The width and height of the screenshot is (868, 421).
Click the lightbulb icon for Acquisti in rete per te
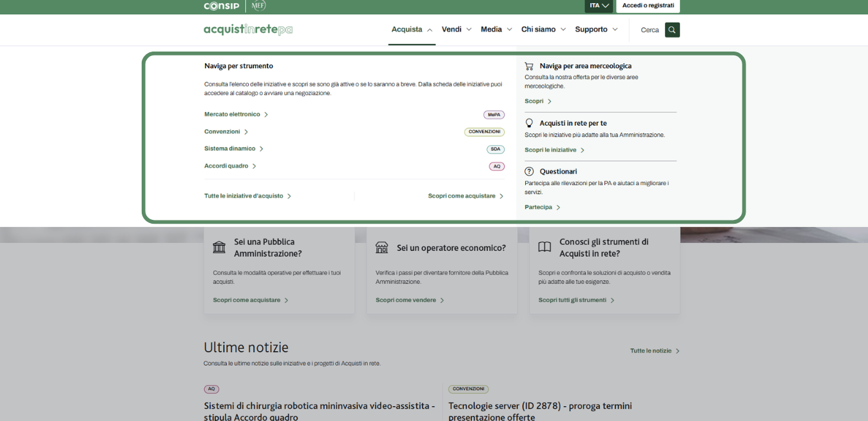[x=529, y=123]
